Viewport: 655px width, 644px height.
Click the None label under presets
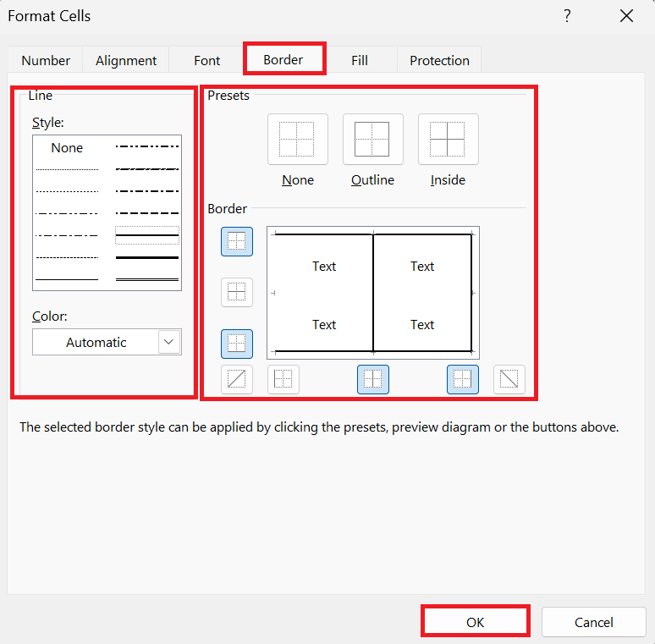(298, 180)
